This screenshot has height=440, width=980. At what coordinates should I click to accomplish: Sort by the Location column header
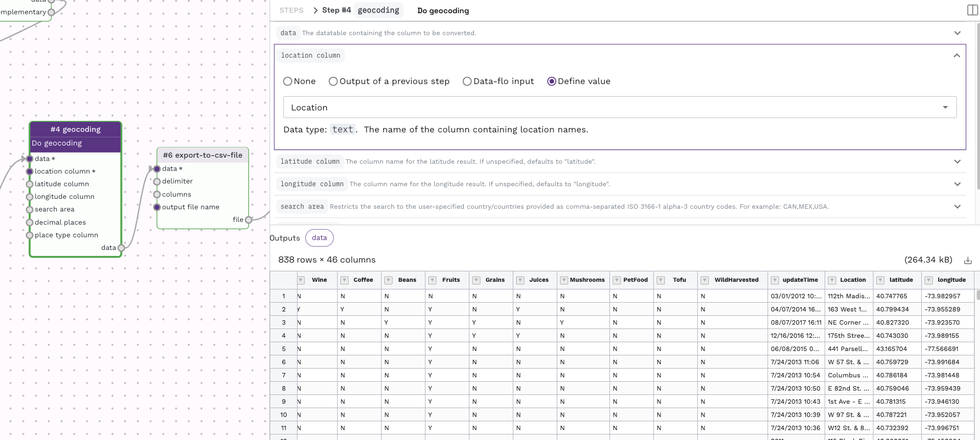(x=853, y=280)
